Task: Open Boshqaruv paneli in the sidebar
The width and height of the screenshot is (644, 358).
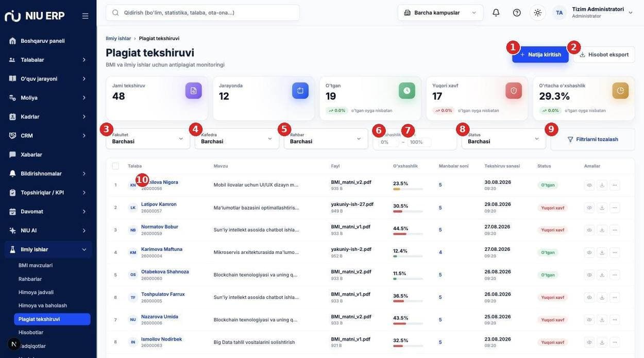Action: (x=48, y=41)
